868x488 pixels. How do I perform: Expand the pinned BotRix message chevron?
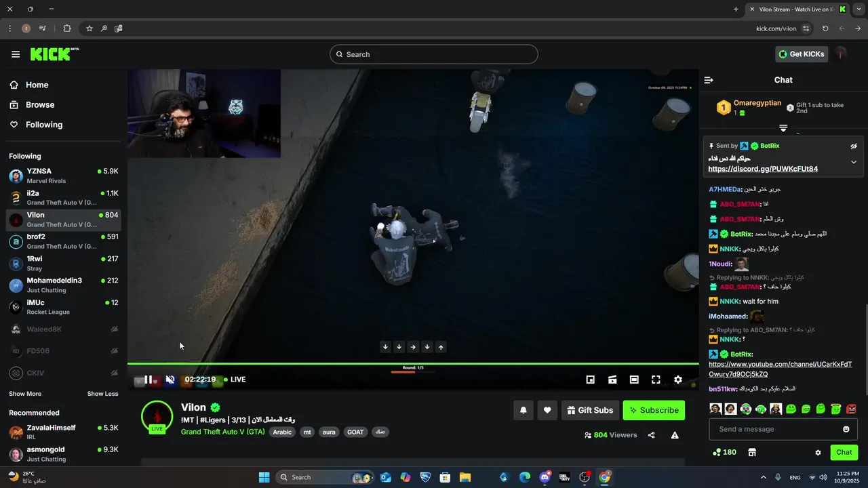point(854,162)
